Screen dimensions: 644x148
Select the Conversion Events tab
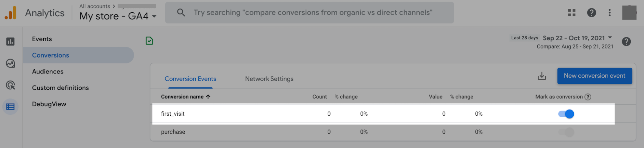click(191, 79)
